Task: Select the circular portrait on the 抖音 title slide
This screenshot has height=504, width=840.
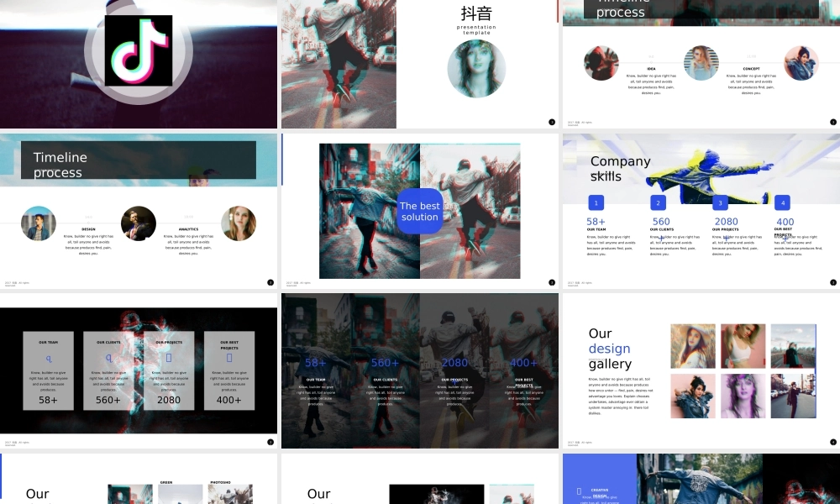Action: pos(476,68)
